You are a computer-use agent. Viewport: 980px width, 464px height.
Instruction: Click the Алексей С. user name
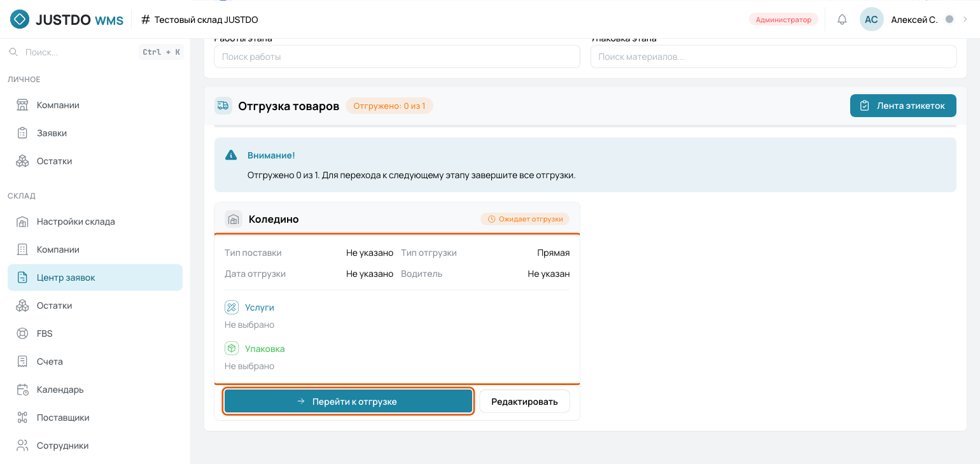tap(914, 20)
